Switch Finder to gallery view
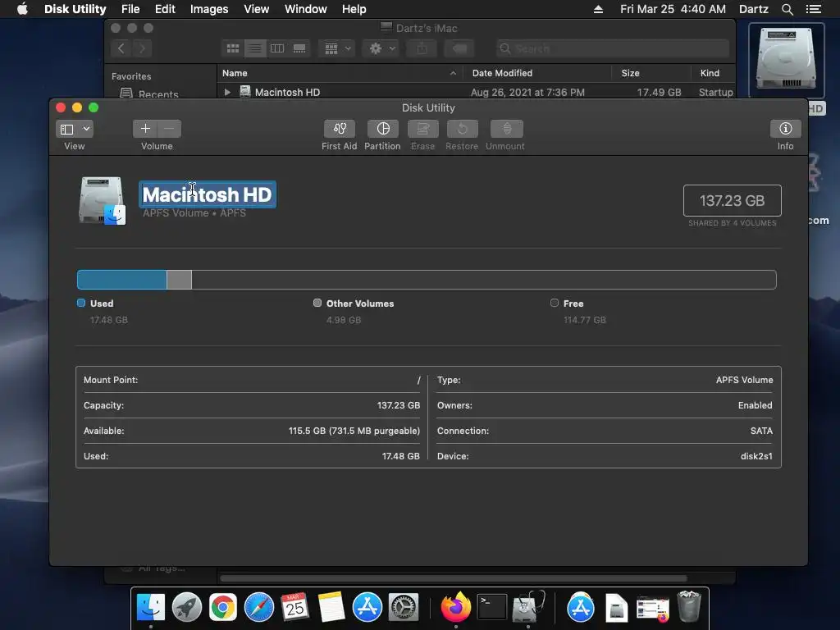 coord(299,48)
